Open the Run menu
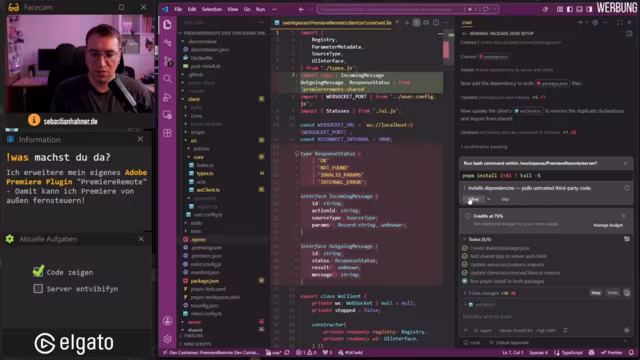640x360 pixels. point(260,9)
